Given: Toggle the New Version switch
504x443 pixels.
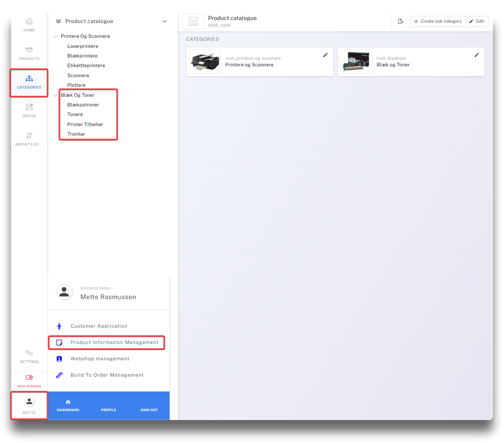Looking at the screenshot, I should (x=29, y=377).
